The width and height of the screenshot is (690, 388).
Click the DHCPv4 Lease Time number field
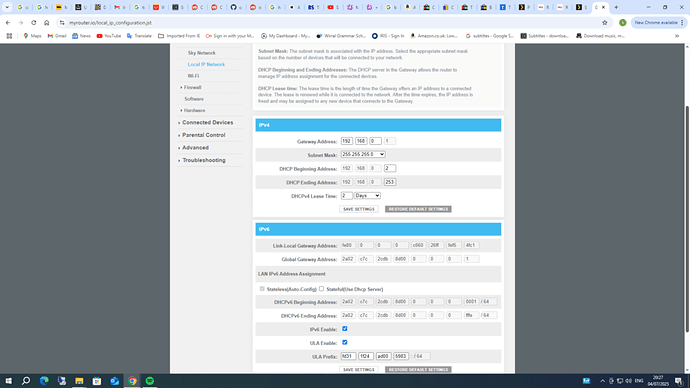tap(347, 196)
